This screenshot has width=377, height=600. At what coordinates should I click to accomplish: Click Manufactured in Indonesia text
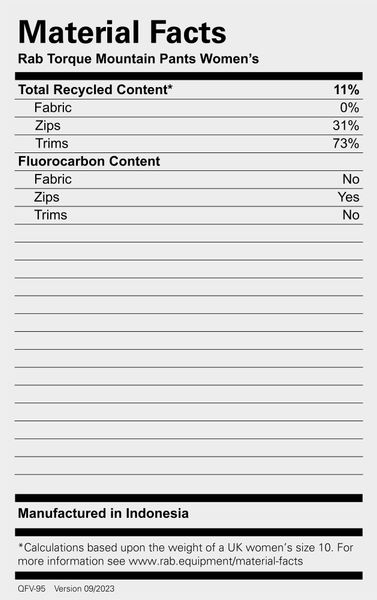coord(103,513)
